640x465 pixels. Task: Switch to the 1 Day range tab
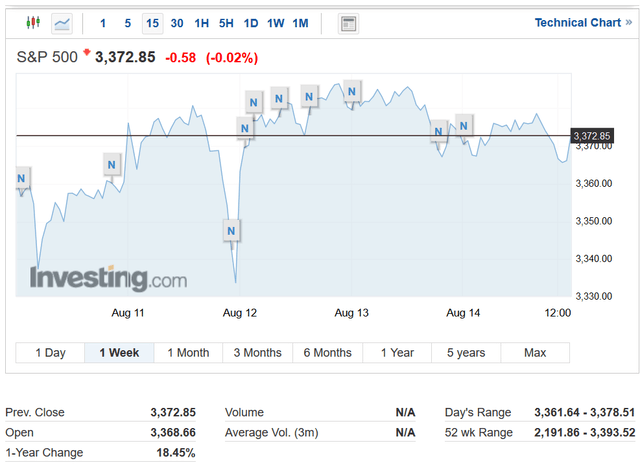(50, 353)
